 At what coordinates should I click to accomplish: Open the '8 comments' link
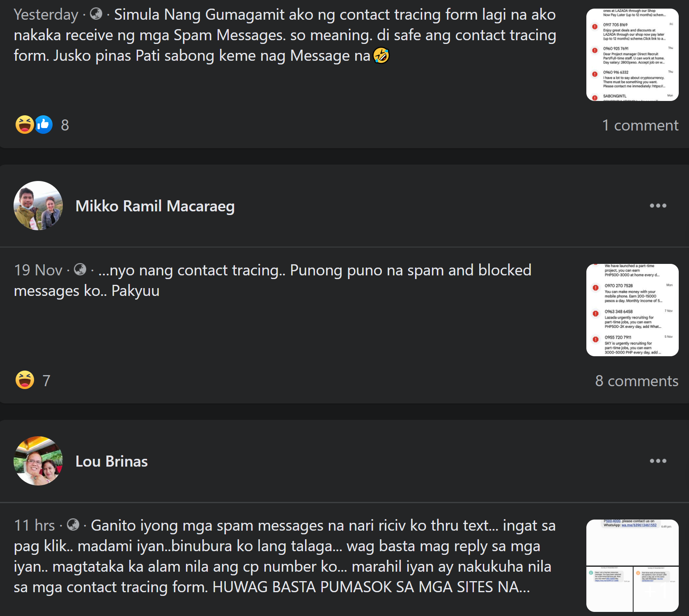pos(637,381)
